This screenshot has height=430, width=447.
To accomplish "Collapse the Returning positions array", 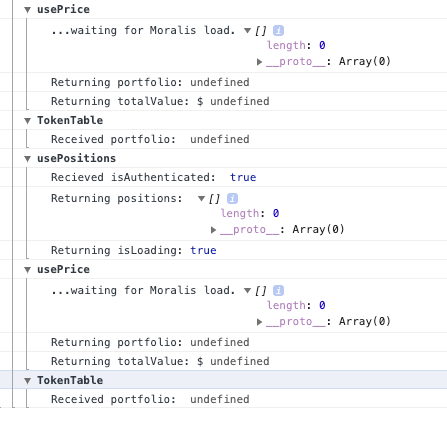I will point(201,199).
